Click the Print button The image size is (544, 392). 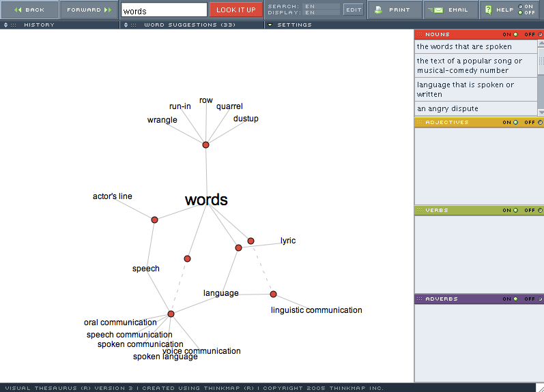[x=394, y=10]
